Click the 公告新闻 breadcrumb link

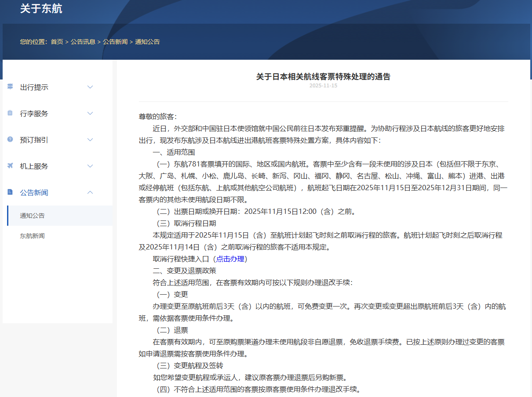(115, 42)
